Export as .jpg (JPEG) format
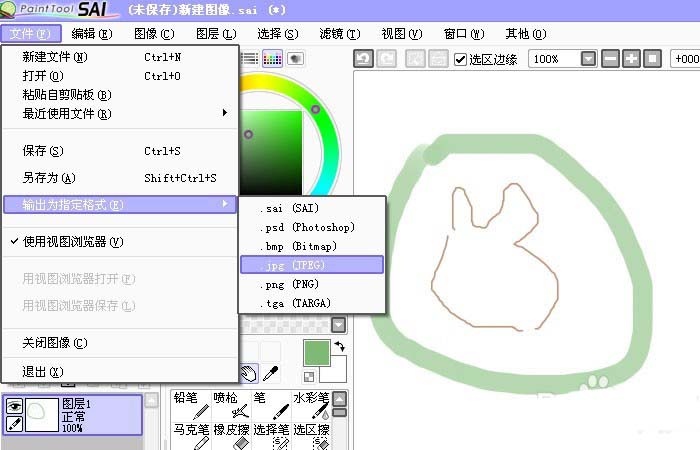The image size is (700, 450). pos(312,265)
